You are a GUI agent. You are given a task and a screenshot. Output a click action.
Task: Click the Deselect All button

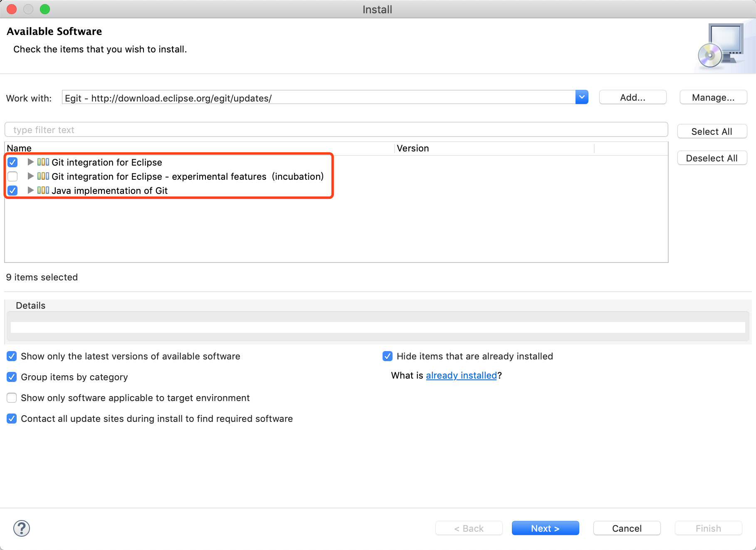[x=712, y=158]
